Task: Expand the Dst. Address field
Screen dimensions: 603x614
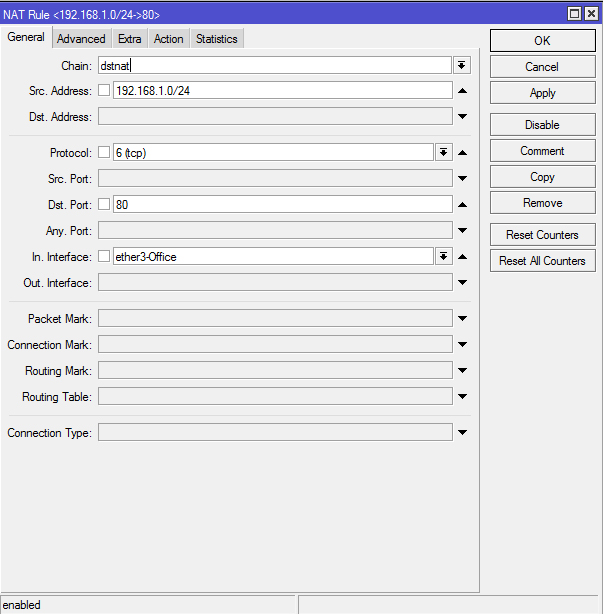Action: pos(462,116)
